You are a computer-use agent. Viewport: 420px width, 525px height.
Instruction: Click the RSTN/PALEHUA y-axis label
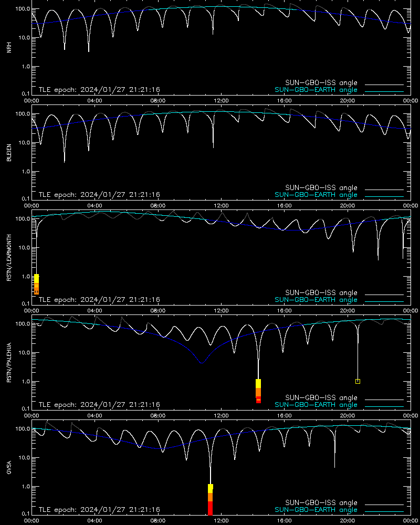[x=9, y=363]
